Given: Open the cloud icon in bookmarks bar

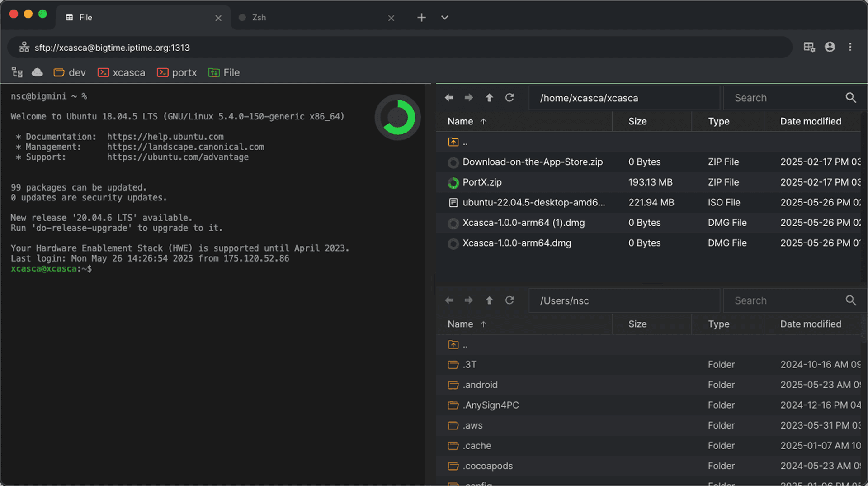Looking at the screenshot, I should [x=37, y=72].
